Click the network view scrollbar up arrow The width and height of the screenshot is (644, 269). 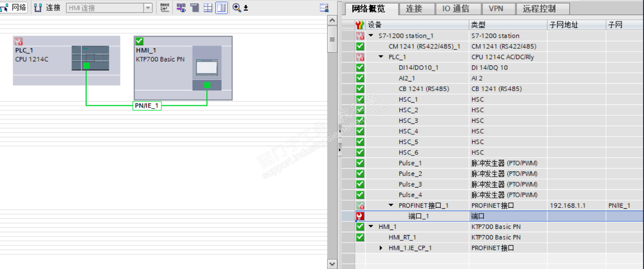pos(332,20)
